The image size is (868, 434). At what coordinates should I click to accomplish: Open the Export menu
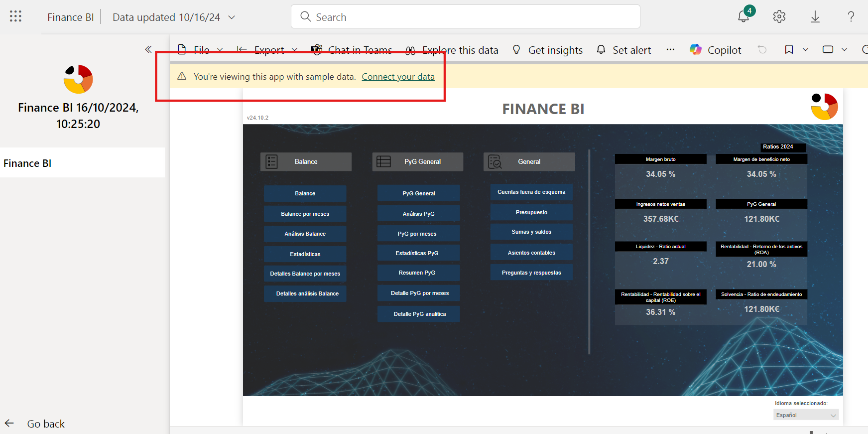[267, 50]
